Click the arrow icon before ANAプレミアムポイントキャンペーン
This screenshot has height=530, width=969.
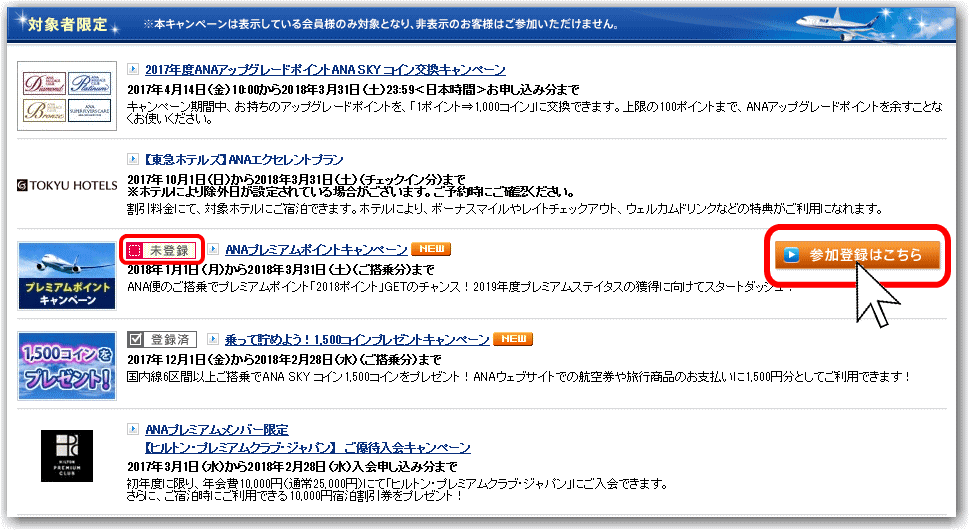tap(213, 249)
